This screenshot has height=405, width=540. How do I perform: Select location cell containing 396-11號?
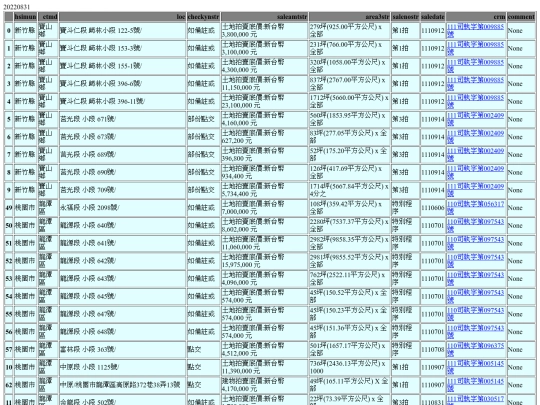pos(123,101)
